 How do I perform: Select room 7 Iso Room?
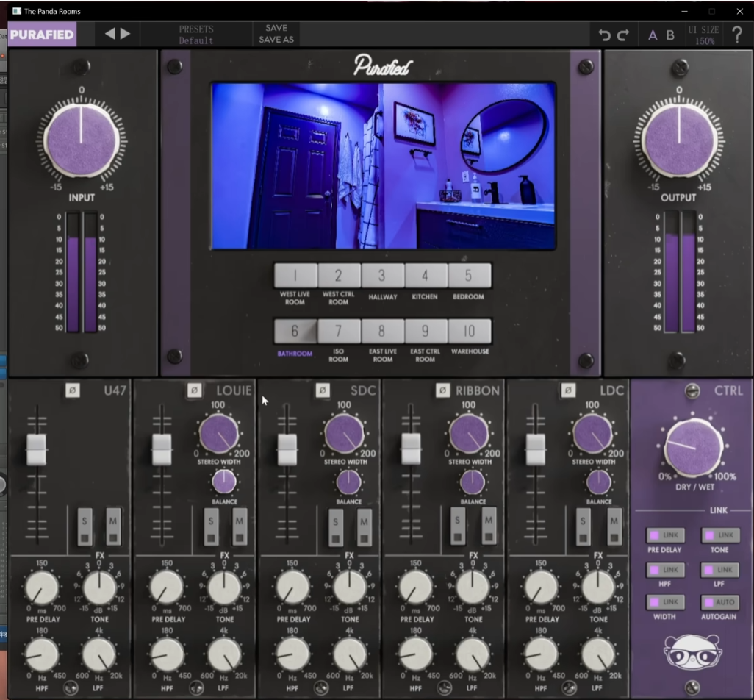coord(339,331)
